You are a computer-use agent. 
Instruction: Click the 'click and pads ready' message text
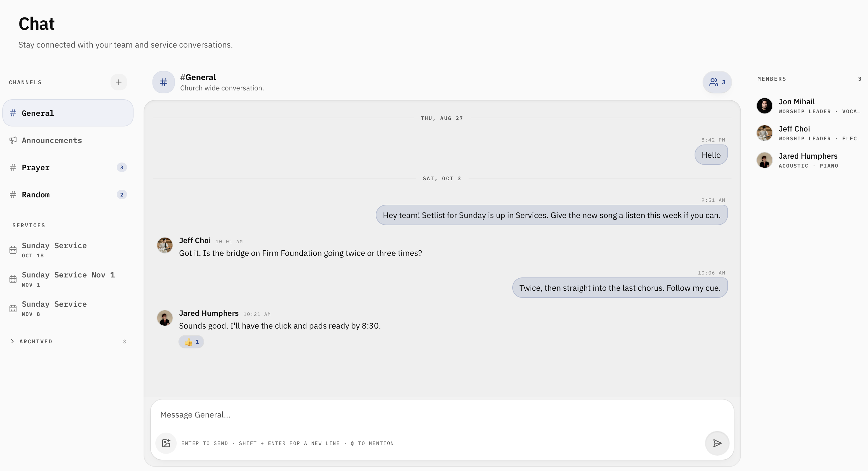coord(280,326)
